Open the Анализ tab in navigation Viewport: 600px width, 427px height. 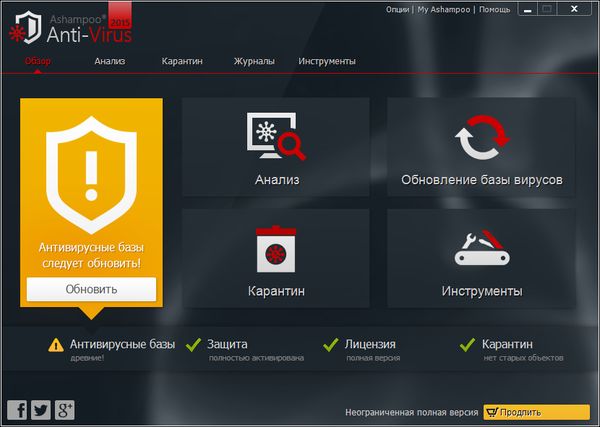coord(110,61)
